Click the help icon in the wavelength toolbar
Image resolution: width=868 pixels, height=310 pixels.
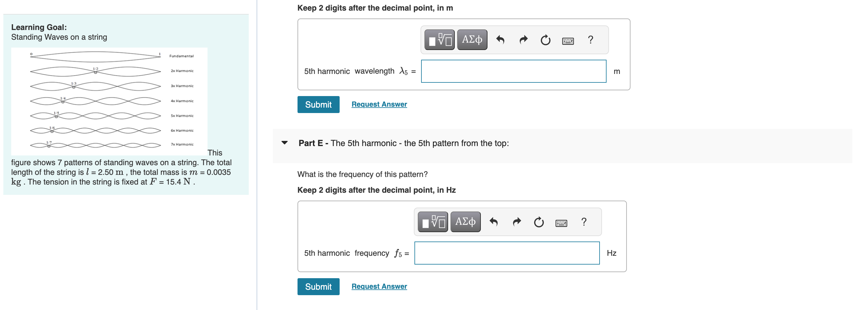(591, 39)
